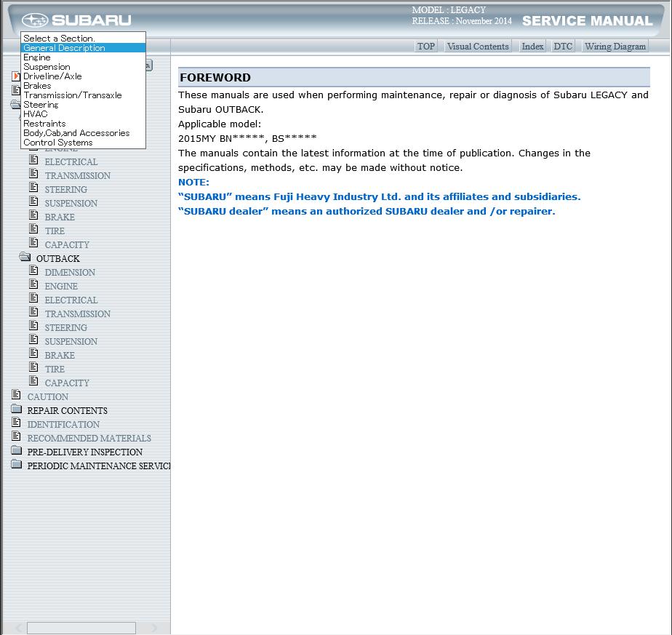Click the document icon beside ELECTRICAL above the OUTBACK folder
The image size is (672, 635).
[33, 160]
